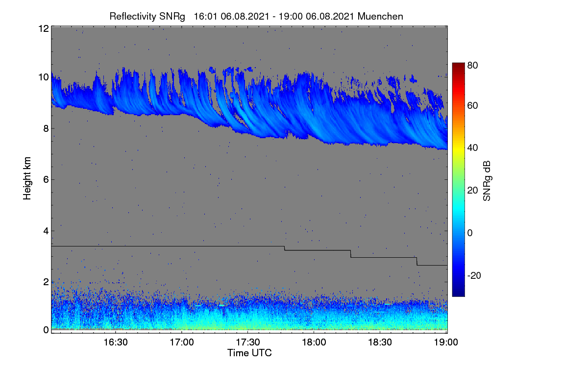Click the 19:00 time tick label

pyautogui.click(x=446, y=343)
